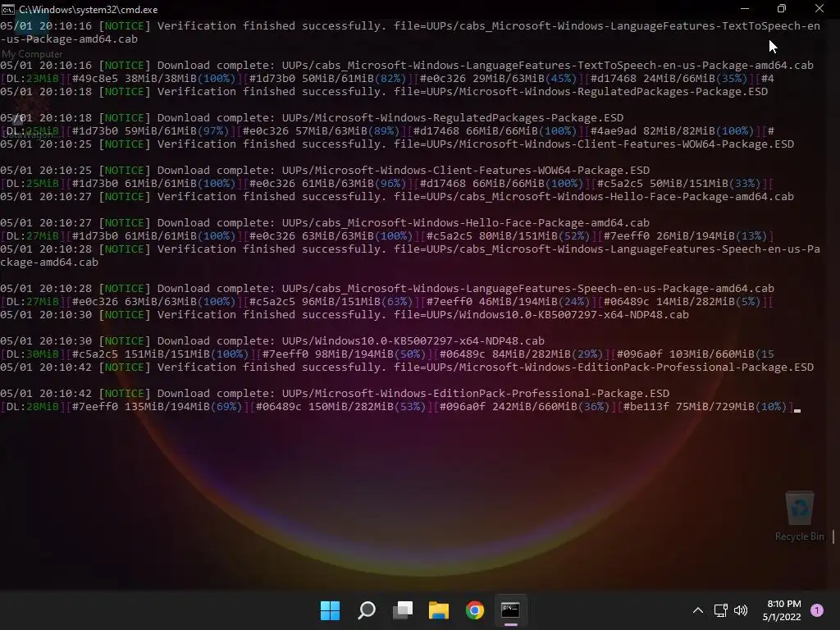Select the Recycle Bin desktop icon
This screenshot has width=840, height=630.
click(x=799, y=516)
